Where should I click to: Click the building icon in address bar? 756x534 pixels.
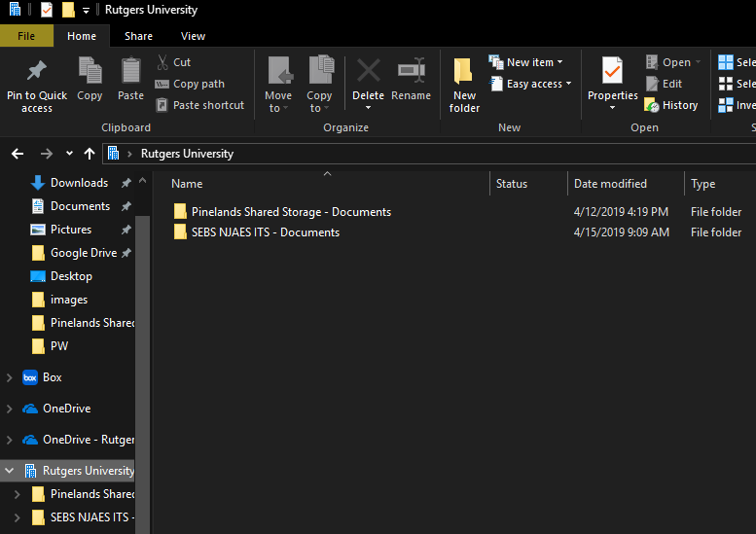(113, 154)
